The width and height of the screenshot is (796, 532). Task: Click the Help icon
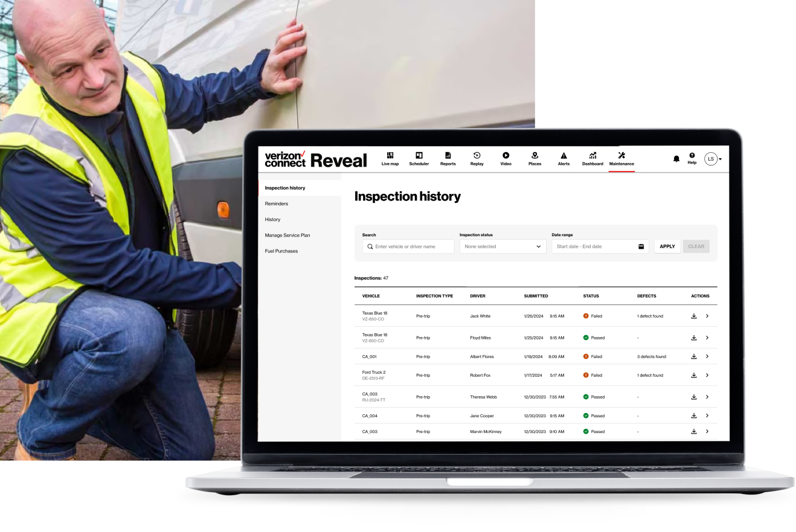(x=692, y=158)
